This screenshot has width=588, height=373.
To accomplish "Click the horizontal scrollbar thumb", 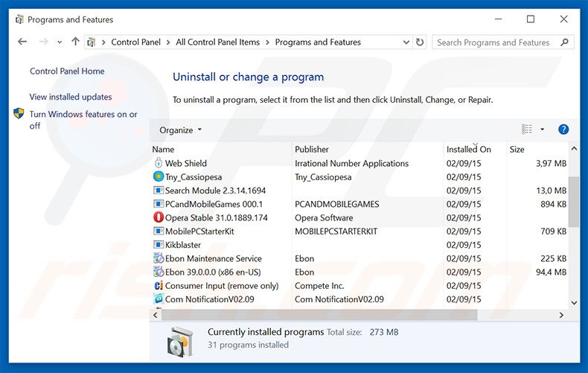I will pos(319,315).
